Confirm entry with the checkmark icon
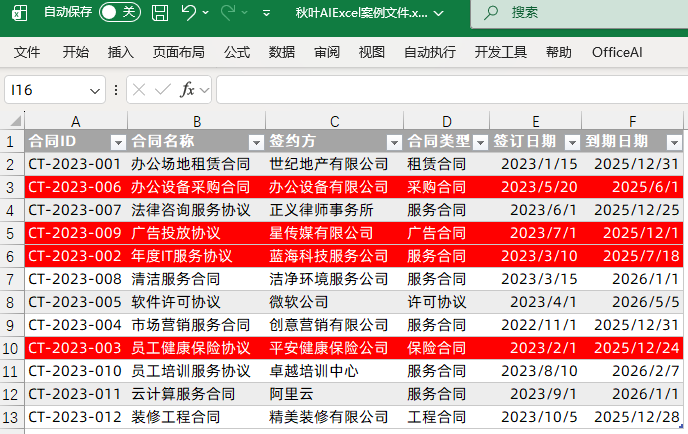The height and width of the screenshot is (434, 688). tap(163, 90)
